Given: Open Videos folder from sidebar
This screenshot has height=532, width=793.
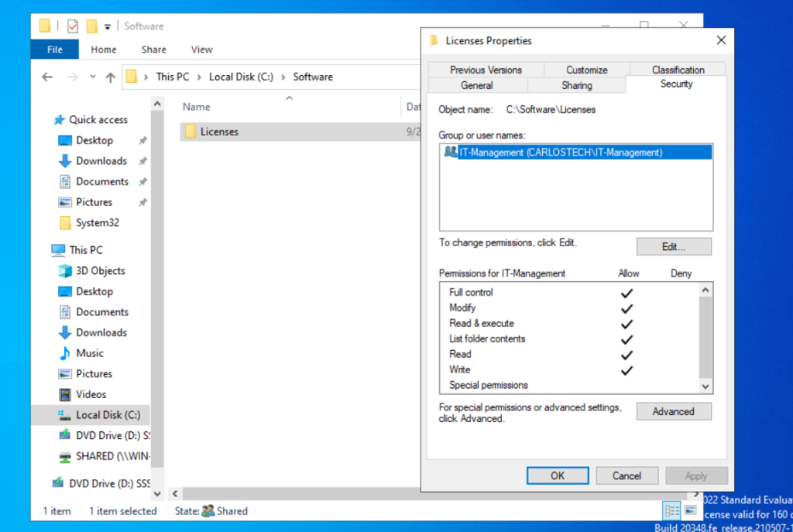Looking at the screenshot, I should (x=91, y=394).
